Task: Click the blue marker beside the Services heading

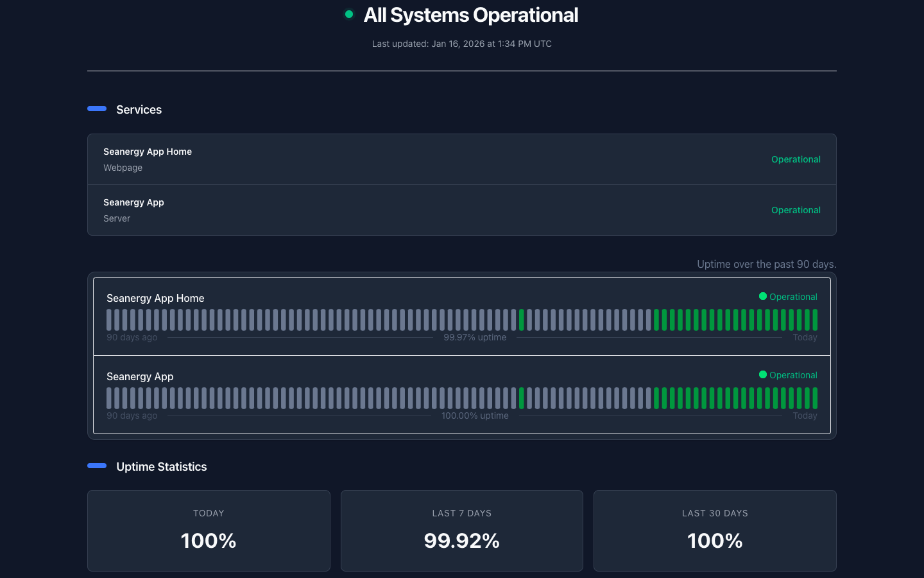Action: coord(97,109)
